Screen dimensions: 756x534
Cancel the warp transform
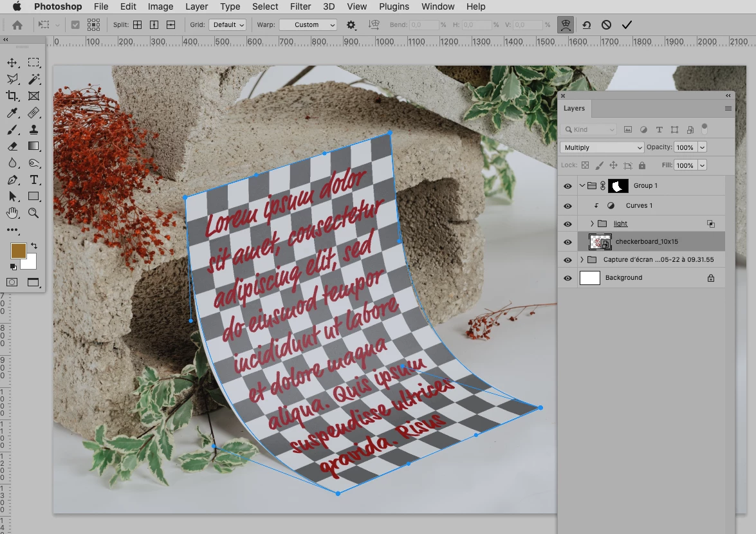pyautogui.click(x=607, y=24)
